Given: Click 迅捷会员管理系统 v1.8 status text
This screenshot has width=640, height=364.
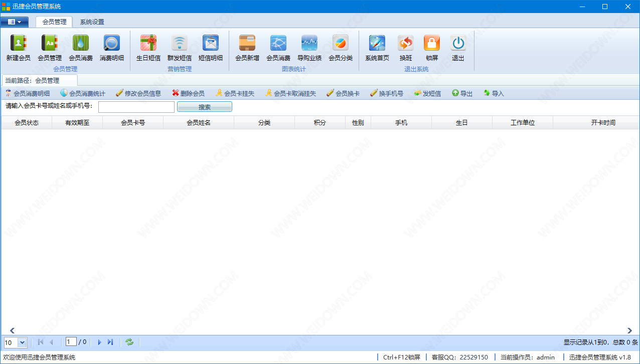Looking at the screenshot, I should pyautogui.click(x=600, y=357).
